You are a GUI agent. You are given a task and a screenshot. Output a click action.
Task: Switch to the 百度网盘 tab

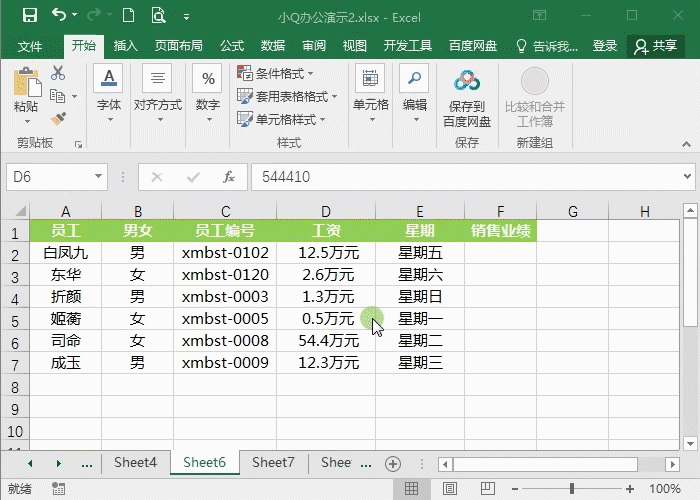(473, 46)
